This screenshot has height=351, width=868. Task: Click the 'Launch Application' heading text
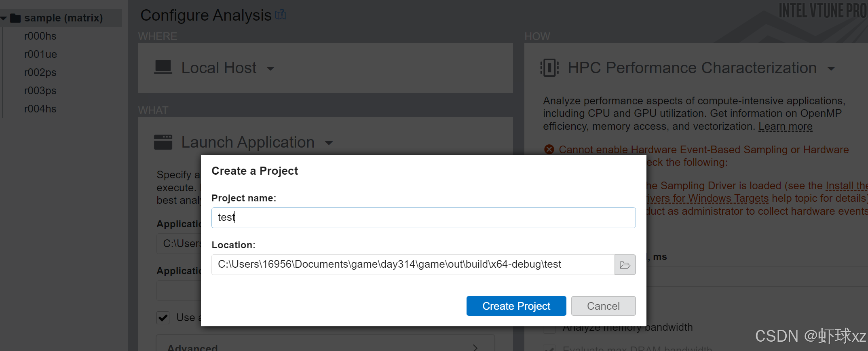pyautogui.click(x=248, y=142)
